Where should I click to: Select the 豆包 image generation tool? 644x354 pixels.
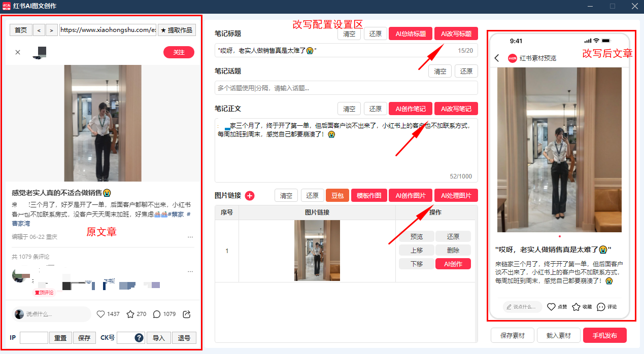pos(337,195)
